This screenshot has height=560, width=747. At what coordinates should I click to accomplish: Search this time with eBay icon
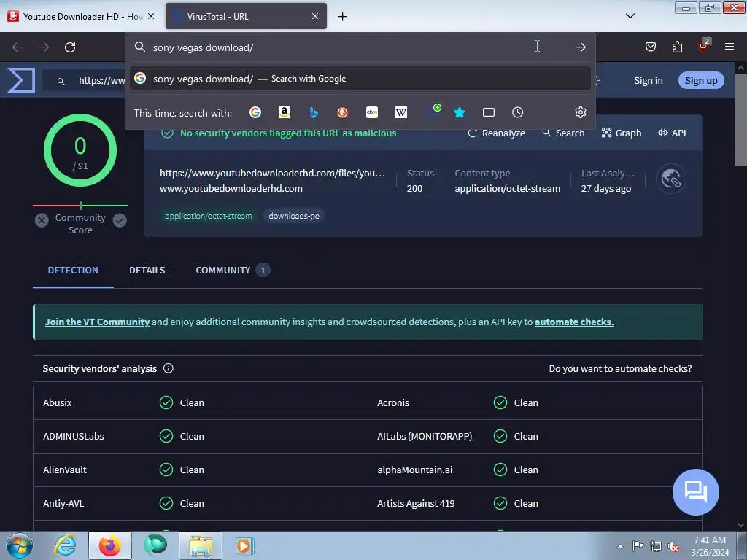[372, 112]
